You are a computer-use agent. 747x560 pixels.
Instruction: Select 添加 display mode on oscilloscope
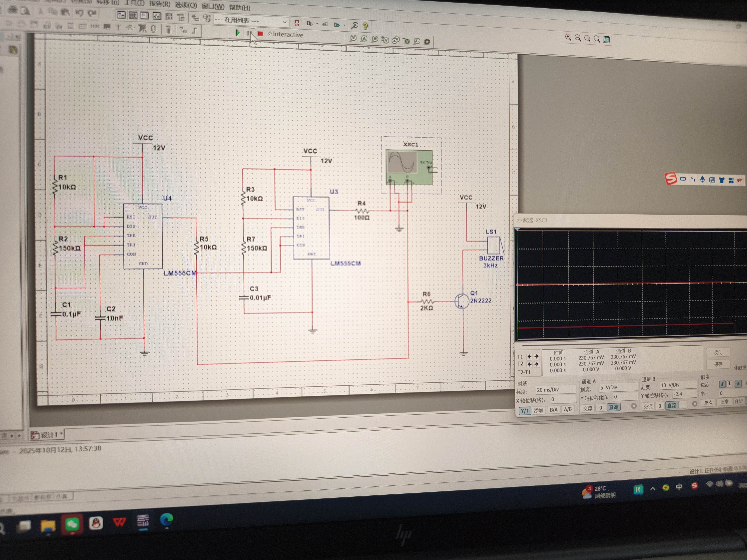click(539, 411)
